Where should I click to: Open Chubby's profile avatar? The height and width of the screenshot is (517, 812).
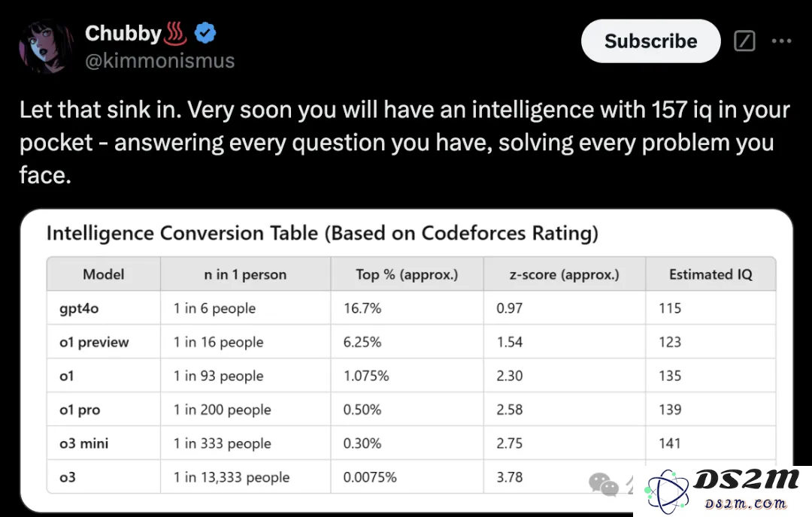46,47
